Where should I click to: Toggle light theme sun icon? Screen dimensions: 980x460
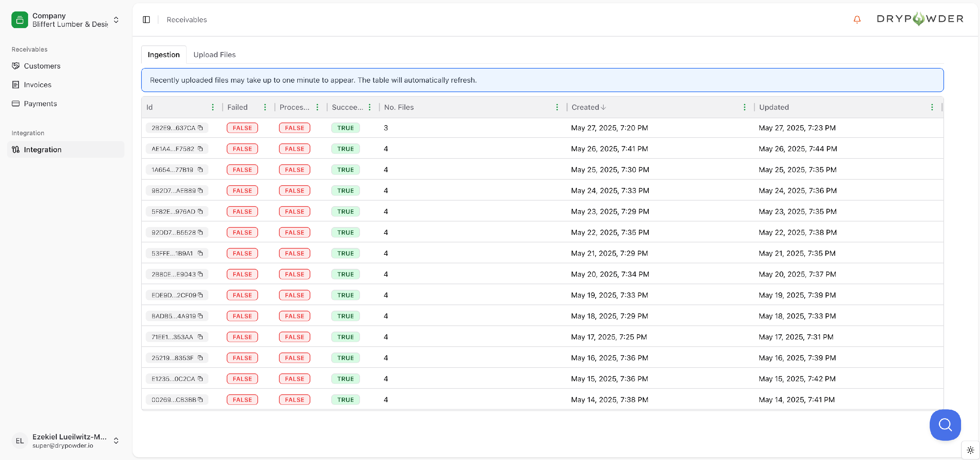click(x=971, y=450)
